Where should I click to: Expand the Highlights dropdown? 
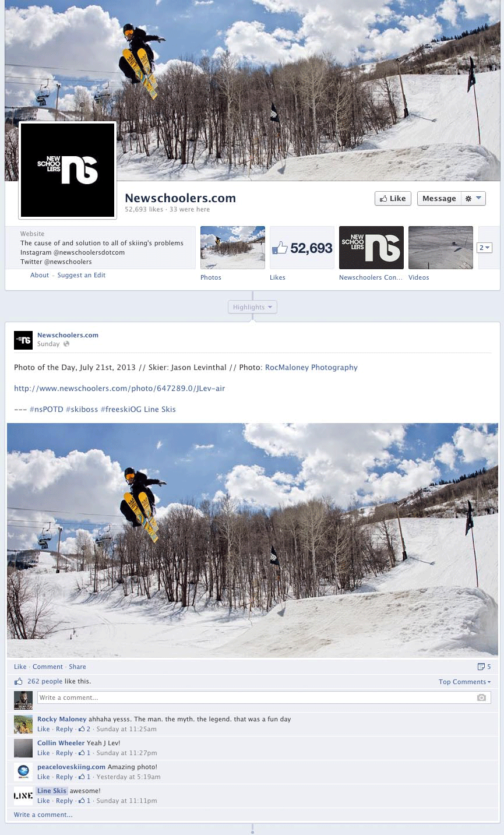pyautogui.click(x=252, y=307)
